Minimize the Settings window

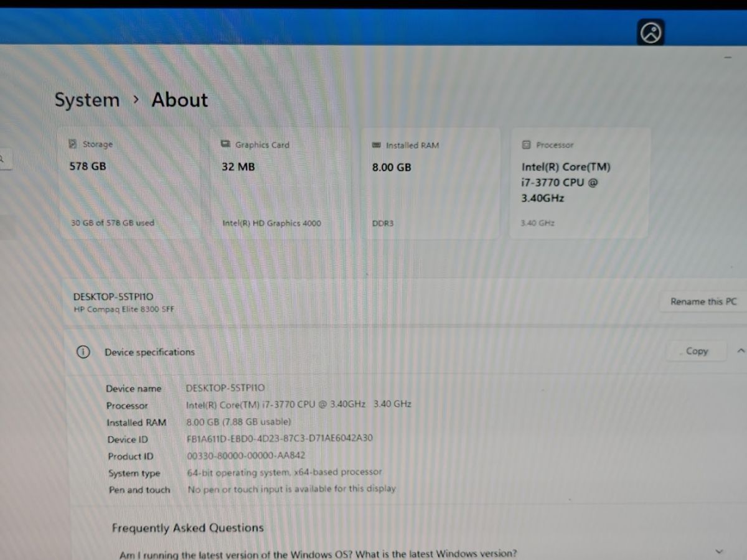(x=728, y=57)
